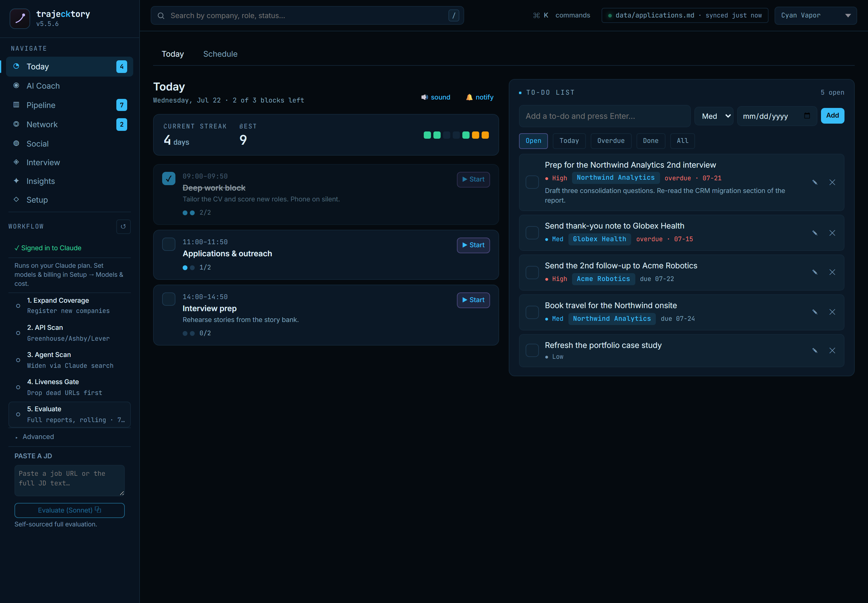Open the Today sidebar icon
Image resolution: width=868 pixels, height=603 pixels.
[16, 67]
